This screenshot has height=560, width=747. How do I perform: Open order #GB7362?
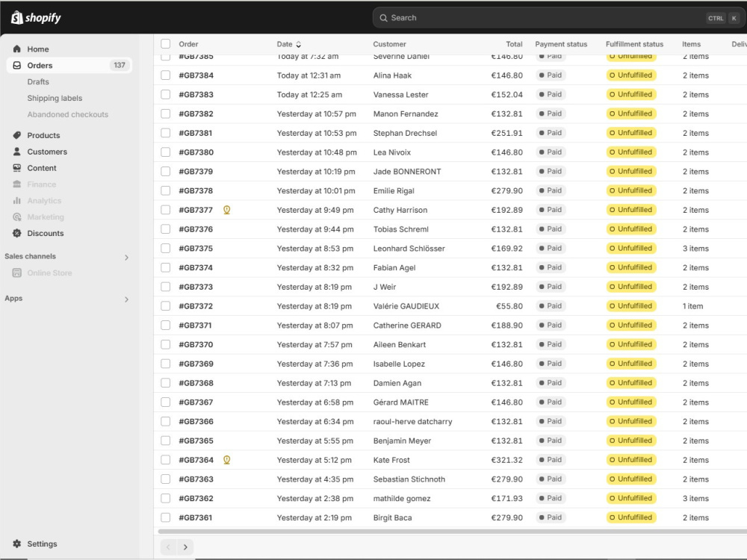point(196,499)
